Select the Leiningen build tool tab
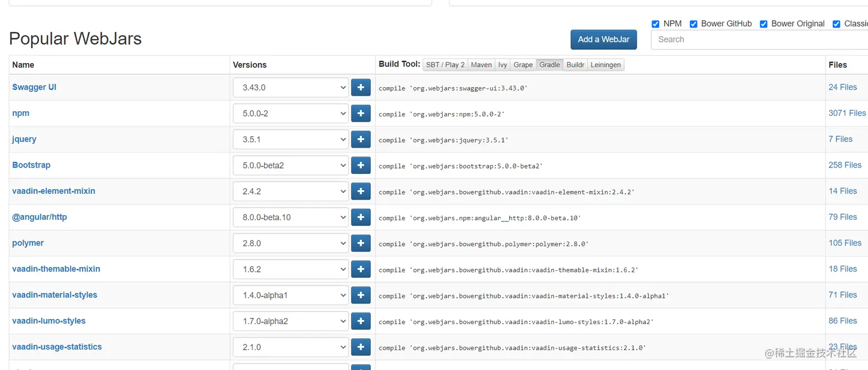868x370 pixels. pos(606,65)
